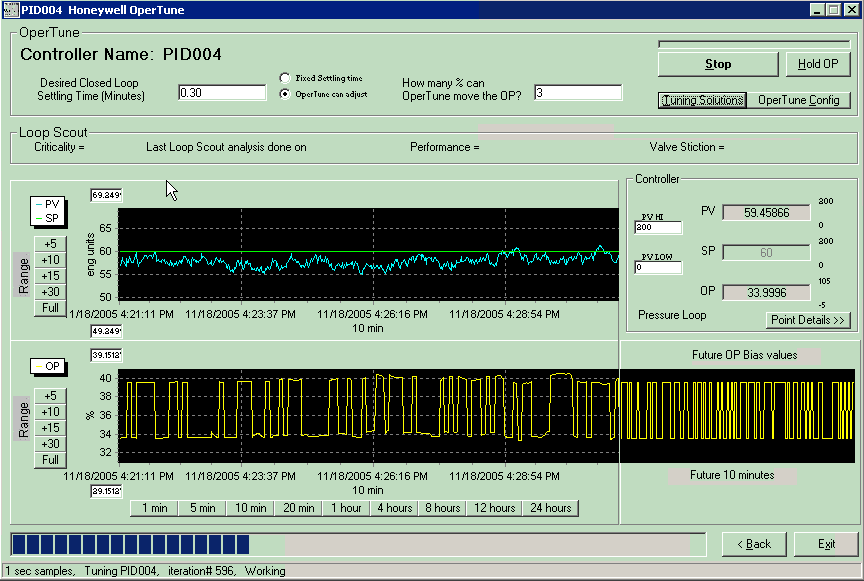Select OperTune can adjust radio option
This screenshot has height=581, width=864.
[286, 94]
